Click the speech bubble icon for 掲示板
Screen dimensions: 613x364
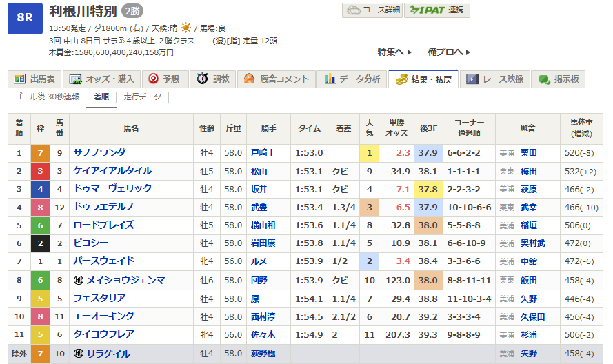(544, 79)
